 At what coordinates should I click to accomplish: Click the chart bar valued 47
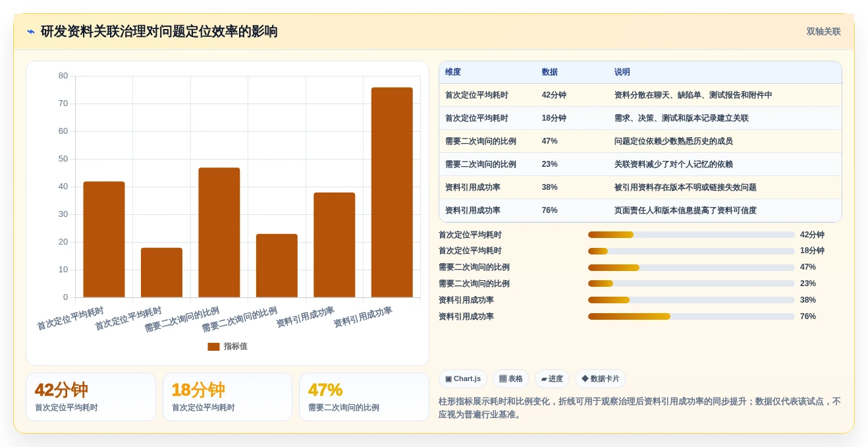[x=219, y=233]
